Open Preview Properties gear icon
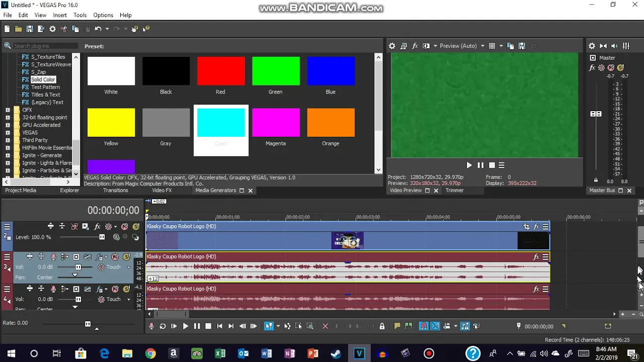This screenshot has width=644, height=362. (392, 46)
